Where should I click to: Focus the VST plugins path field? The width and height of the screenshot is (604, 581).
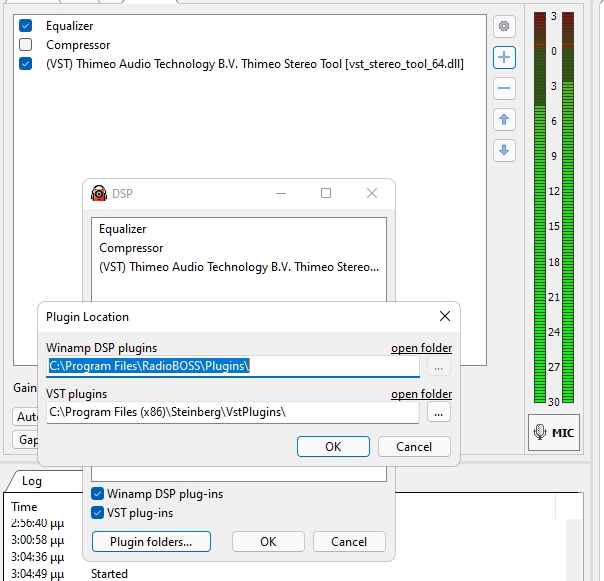pyautogui.click(x=233, y=412)
